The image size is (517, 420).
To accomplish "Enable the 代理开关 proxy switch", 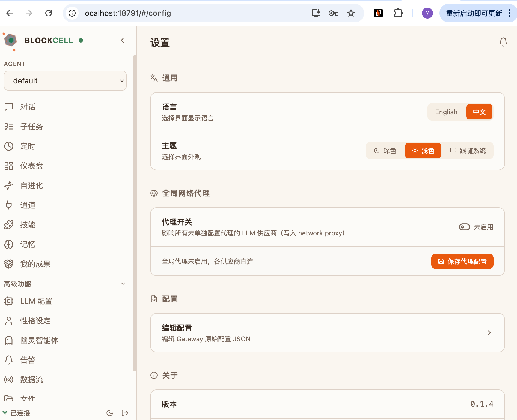I will click(x=464, y=227).
